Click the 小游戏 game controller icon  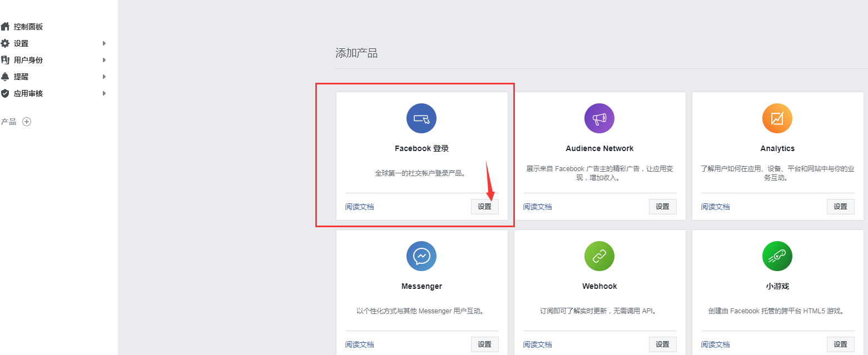pyautogui.click(x=777, y=256)
